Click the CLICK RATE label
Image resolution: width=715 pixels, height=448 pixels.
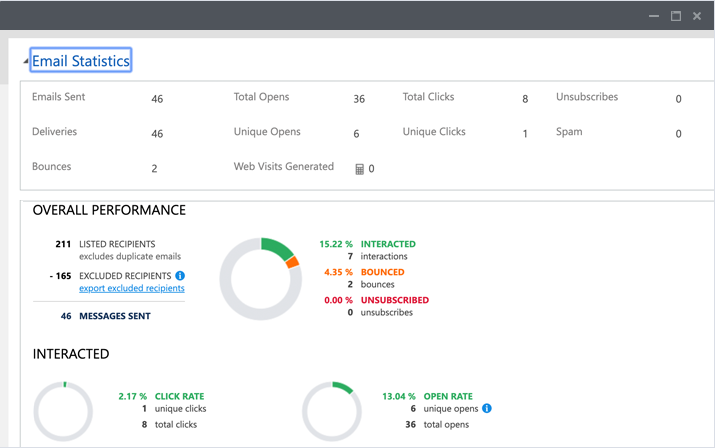coord(180,396)
